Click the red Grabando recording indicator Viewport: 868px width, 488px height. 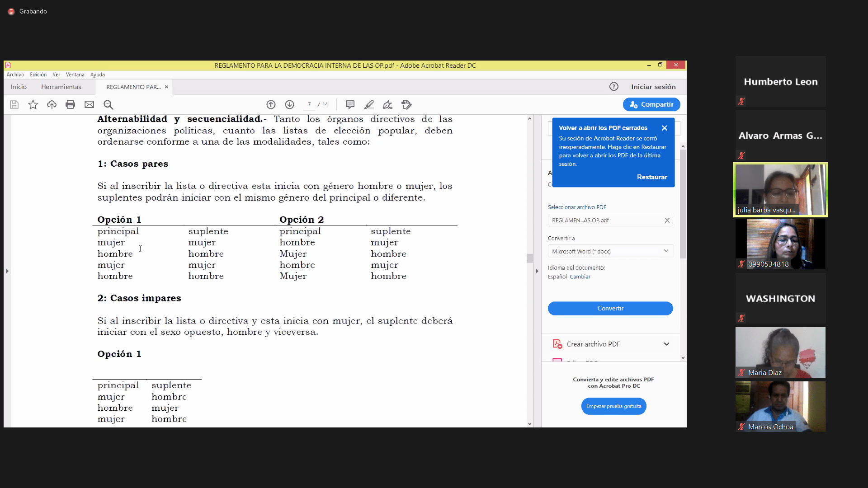[x=11, y=11]
